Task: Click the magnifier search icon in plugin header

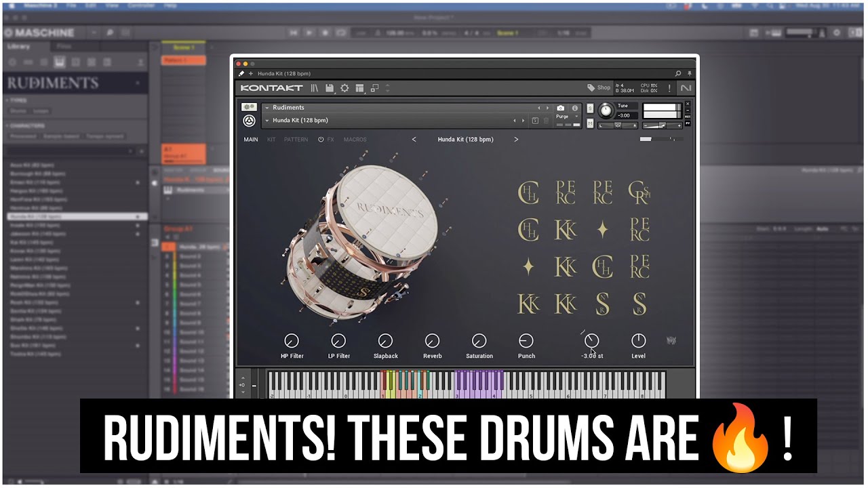Action: (x=677, y=73)
